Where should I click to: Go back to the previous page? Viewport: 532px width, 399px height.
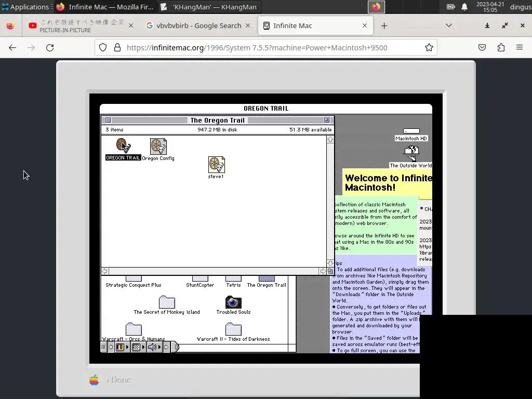click(x=12, y=47)
